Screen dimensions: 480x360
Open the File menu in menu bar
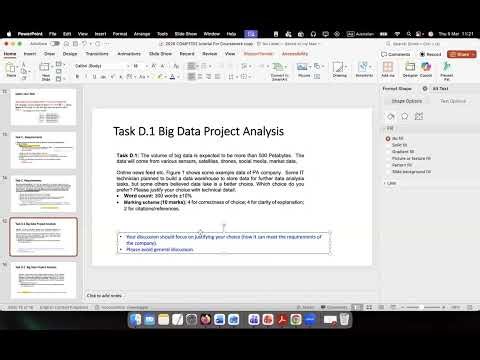tap(53, 34)
